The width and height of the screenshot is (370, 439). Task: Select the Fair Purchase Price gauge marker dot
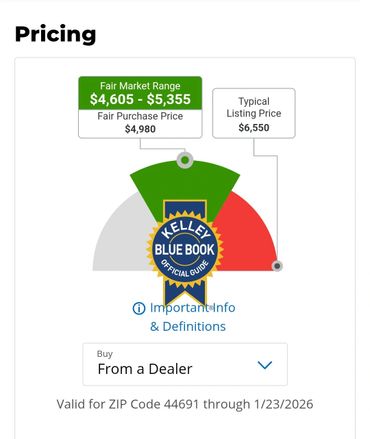tap(185, 160)
